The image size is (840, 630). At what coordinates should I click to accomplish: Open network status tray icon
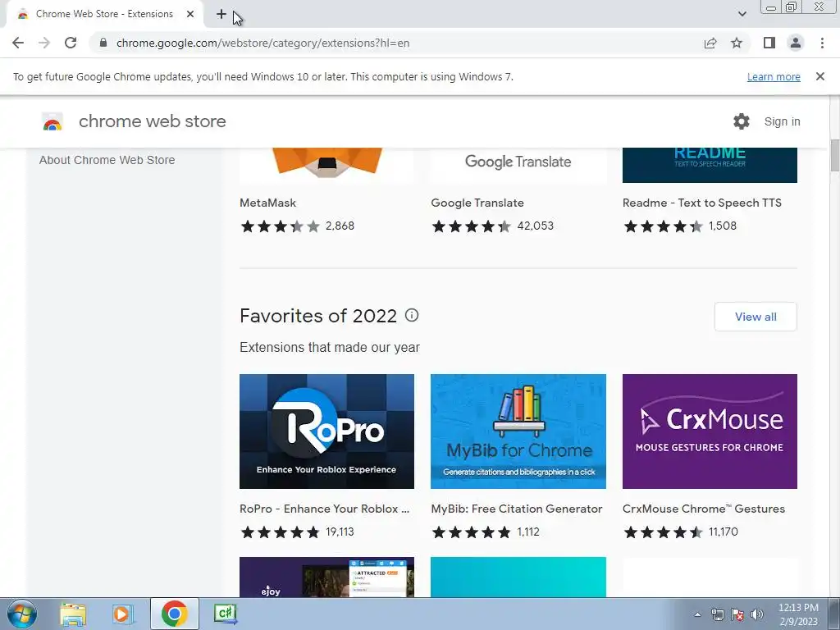click(x=717, y=614)
